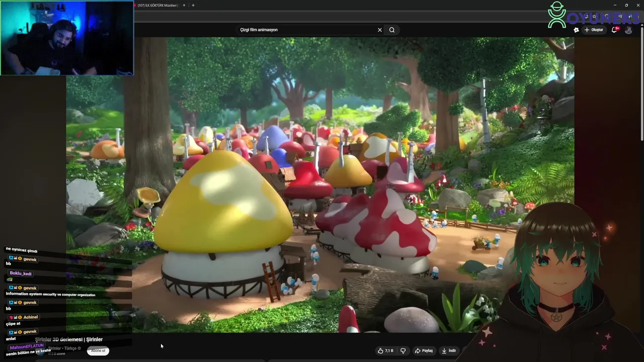The image size is (644, 362).
Task: Click the Smurfs video player frame
Action: pos(320,185)
